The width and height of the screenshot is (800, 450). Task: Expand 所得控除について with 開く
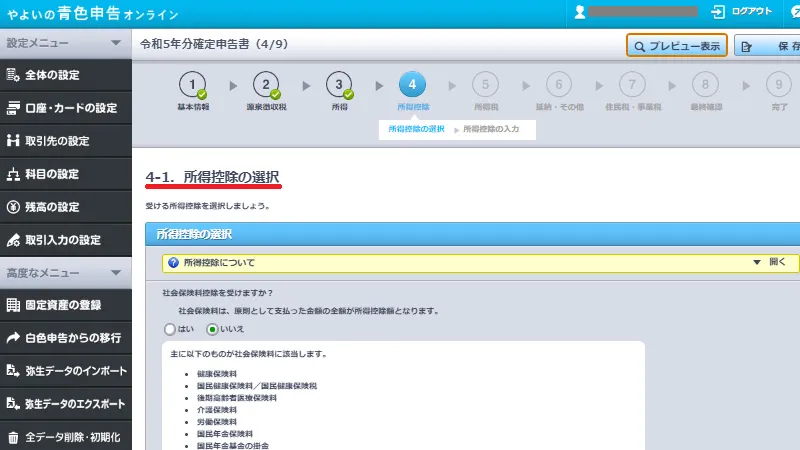(x=770, y=262)
